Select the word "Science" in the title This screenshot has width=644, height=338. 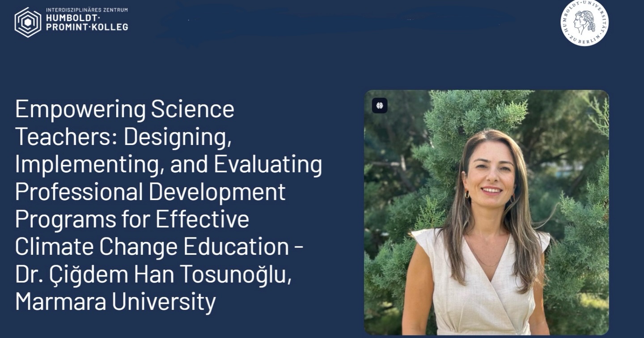point(193,109)
